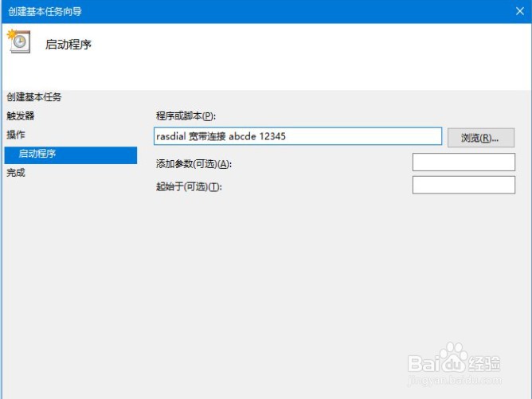Click the 添加参数(可选)(A): label
This screenshot has width=532, height=399.
coord(194,164)
